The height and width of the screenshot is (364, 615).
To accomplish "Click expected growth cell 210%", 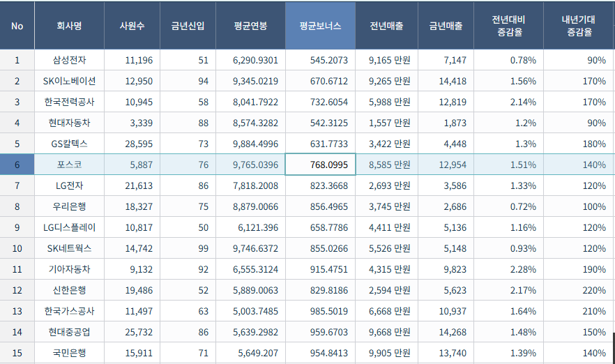I will click(579, 311).
